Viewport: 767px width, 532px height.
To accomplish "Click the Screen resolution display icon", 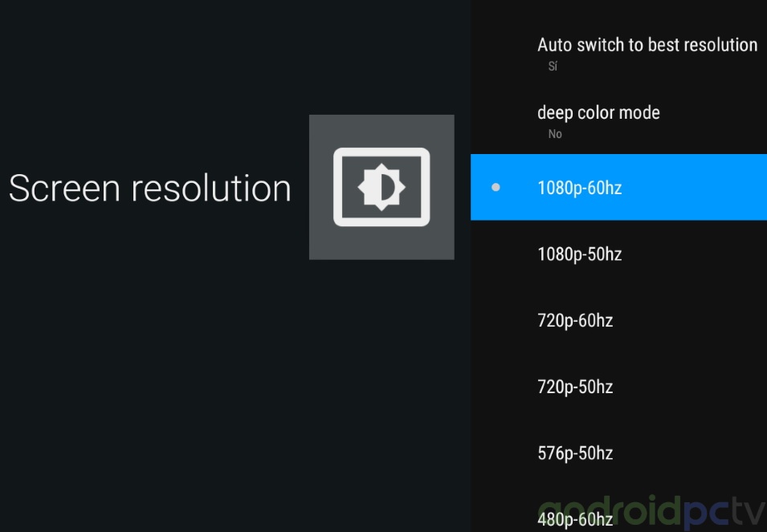I will 381,187.
